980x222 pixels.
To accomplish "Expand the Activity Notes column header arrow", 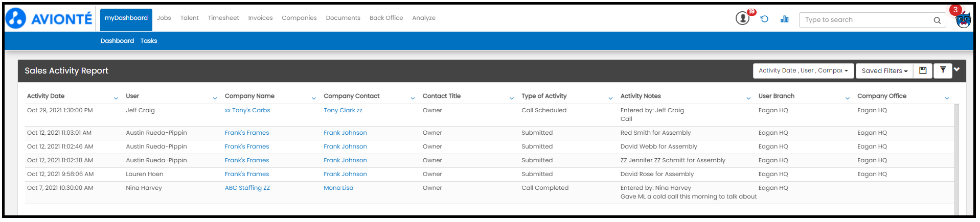I will tap(748, 98).
